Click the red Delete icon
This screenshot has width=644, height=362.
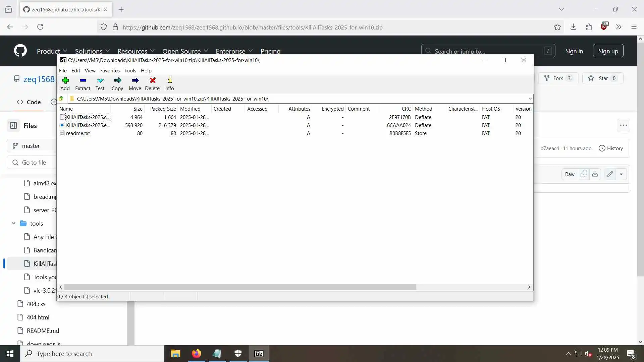[x=152, y=81]
